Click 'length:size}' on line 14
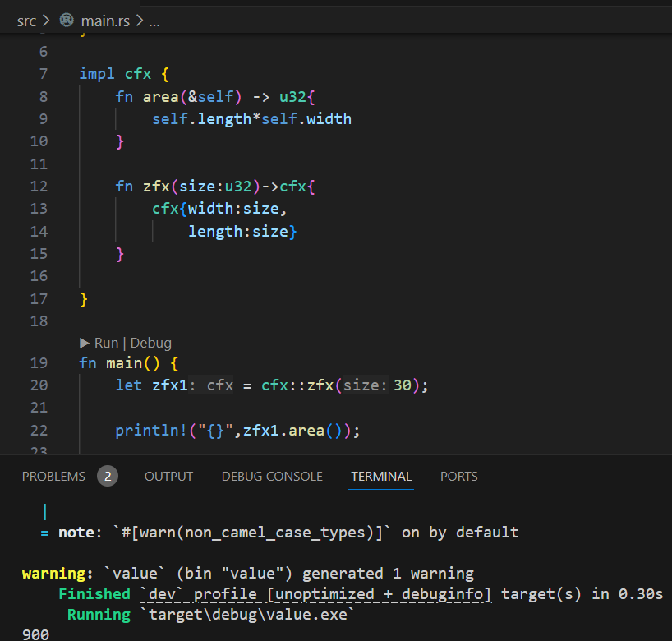Image resolution: width=672 pixels, height=641 pixels. click(x=242, y=232)
